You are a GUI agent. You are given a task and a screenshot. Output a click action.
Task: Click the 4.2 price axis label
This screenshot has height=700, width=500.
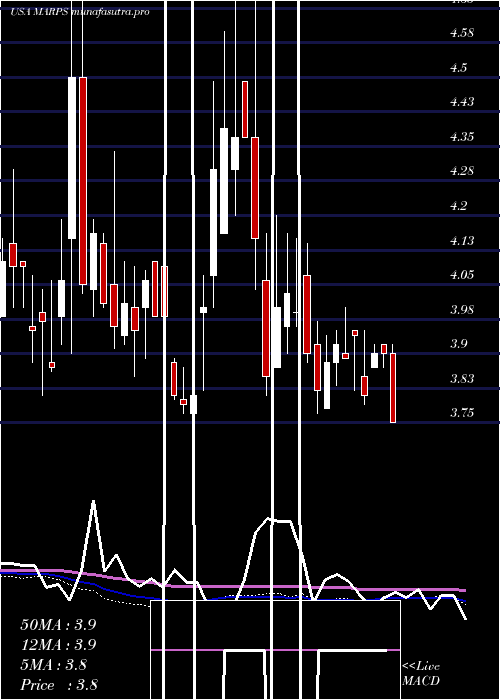pos(458,206)
